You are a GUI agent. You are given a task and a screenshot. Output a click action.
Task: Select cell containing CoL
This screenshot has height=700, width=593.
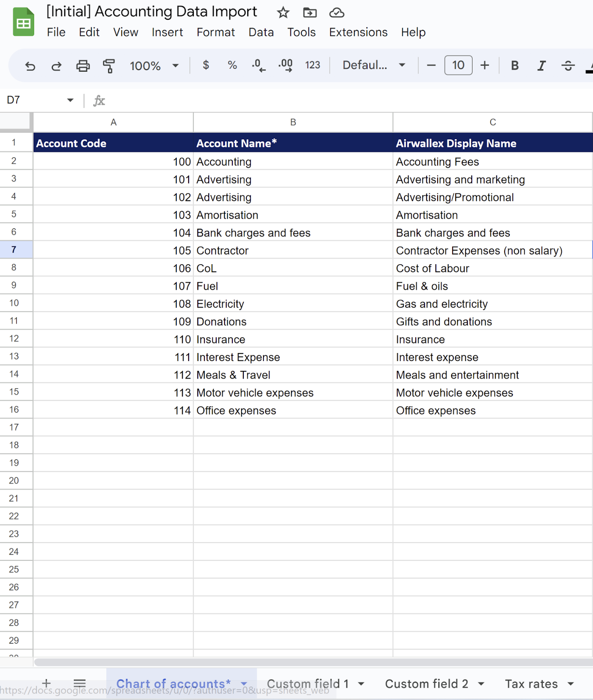[x=293, y=268]
